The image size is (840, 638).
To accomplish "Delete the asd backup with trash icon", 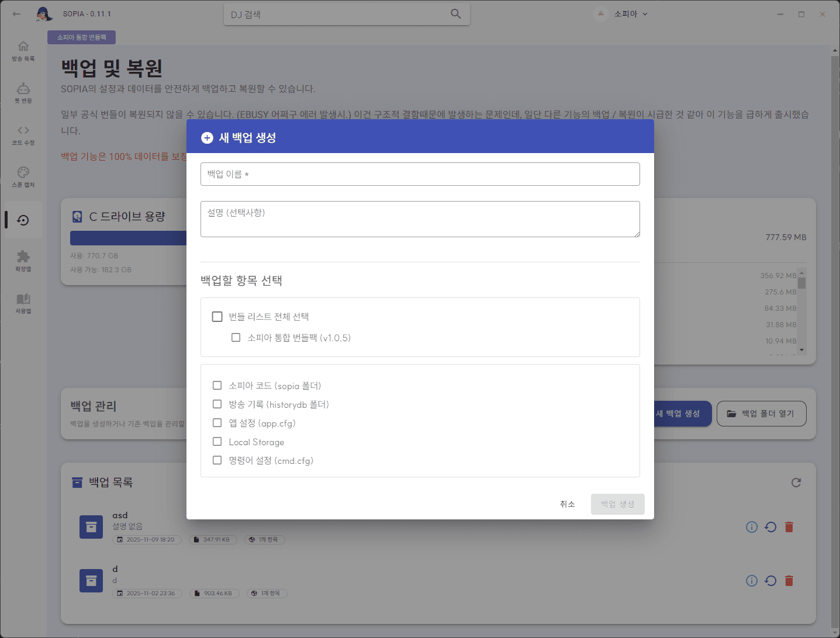I will click(x=789, y=527).
